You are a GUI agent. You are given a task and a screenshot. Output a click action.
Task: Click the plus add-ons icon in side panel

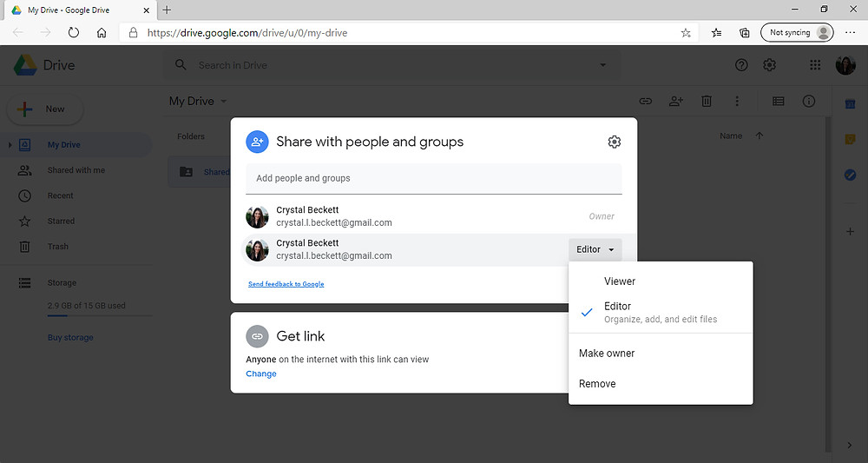[851, 231]
